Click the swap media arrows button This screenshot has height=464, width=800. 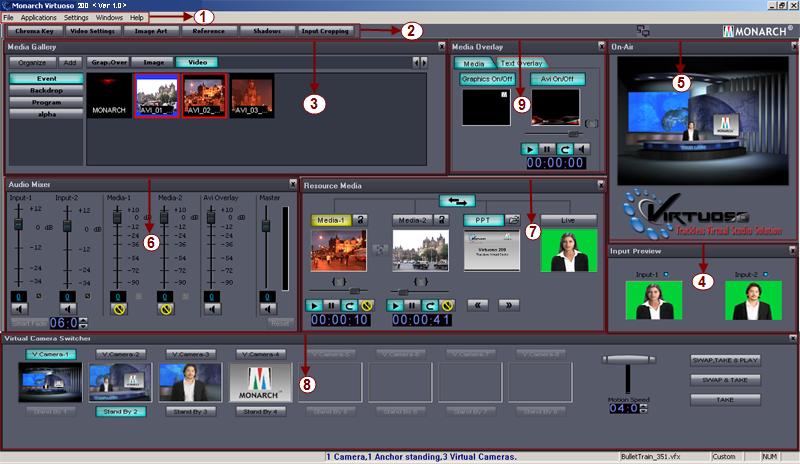[457, 201]
